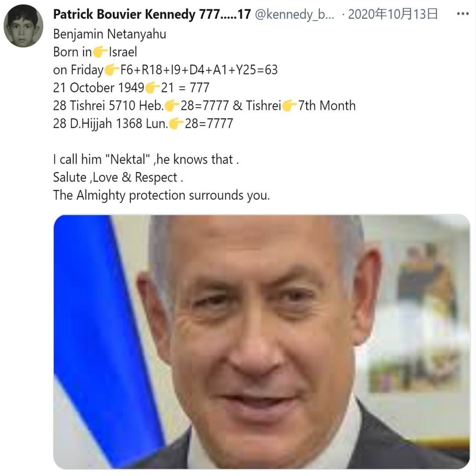476x476 pixels.
Task: Open the 2020年10月13日 timestamp link
Action: (x=393, y=14)
